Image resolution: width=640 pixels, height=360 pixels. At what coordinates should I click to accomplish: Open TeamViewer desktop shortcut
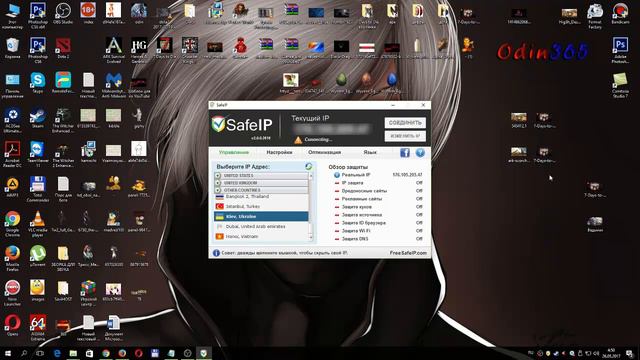[x=38, y=154]
